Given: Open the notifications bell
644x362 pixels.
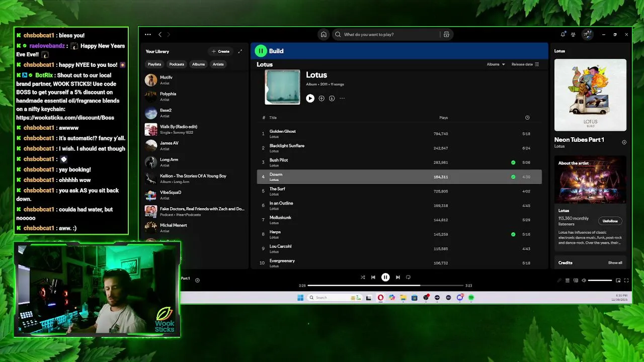Looking at the screenshot, I should [562, 35].
